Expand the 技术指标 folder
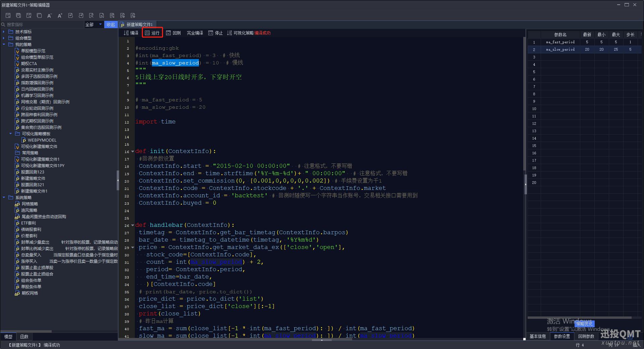Image resolution: width=644 pixels, height=349 pixels. (4, 32)
